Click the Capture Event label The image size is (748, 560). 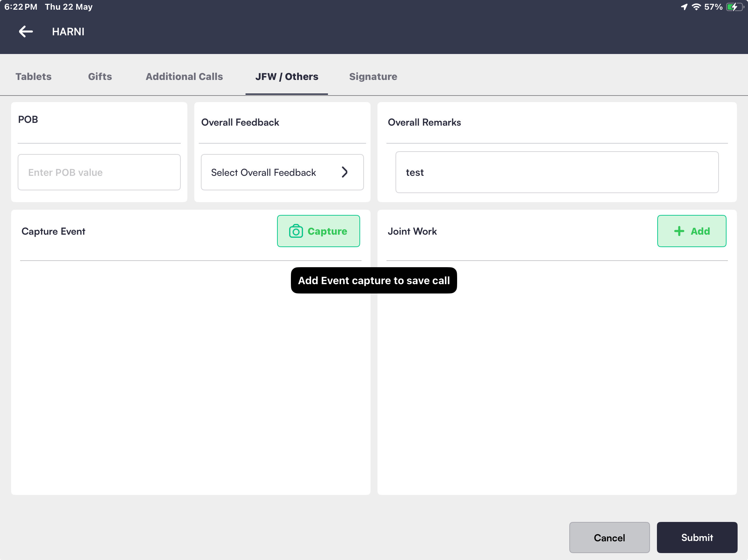53,231
